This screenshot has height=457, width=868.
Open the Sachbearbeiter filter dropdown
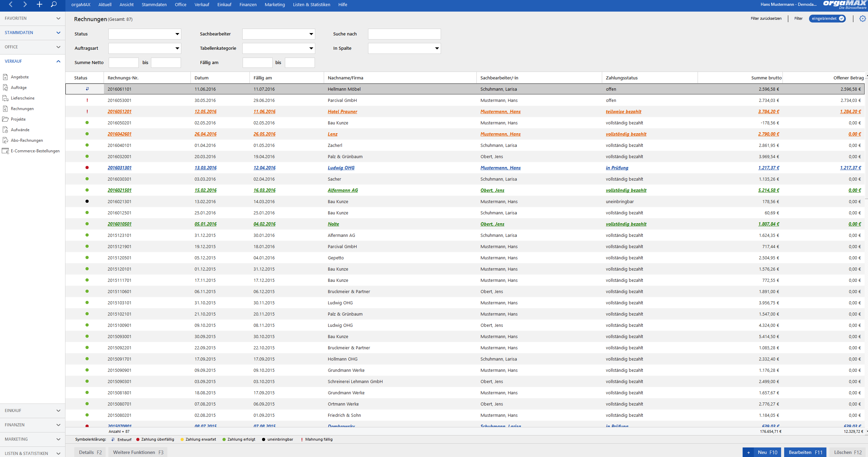coord(279,34)
